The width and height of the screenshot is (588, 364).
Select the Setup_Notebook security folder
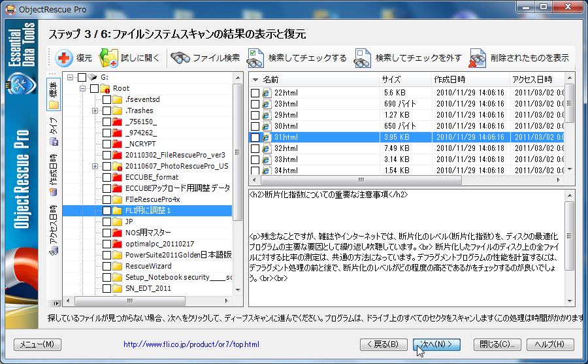178,277
